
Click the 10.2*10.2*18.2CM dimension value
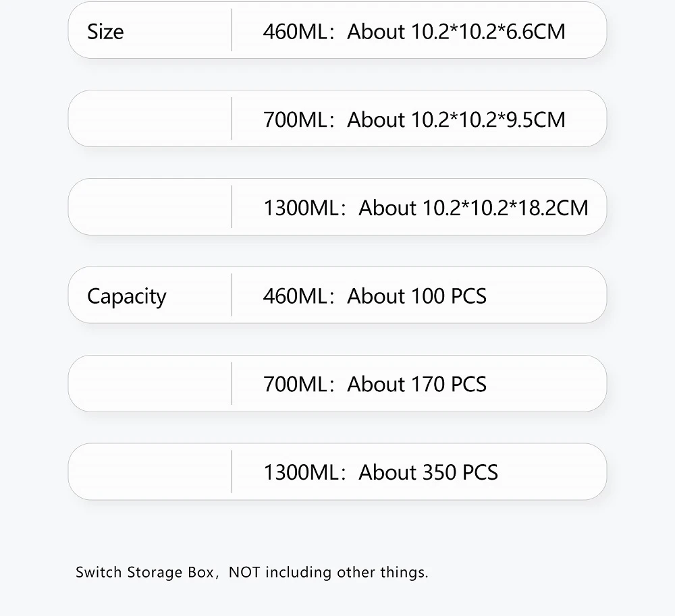point(506,208)
